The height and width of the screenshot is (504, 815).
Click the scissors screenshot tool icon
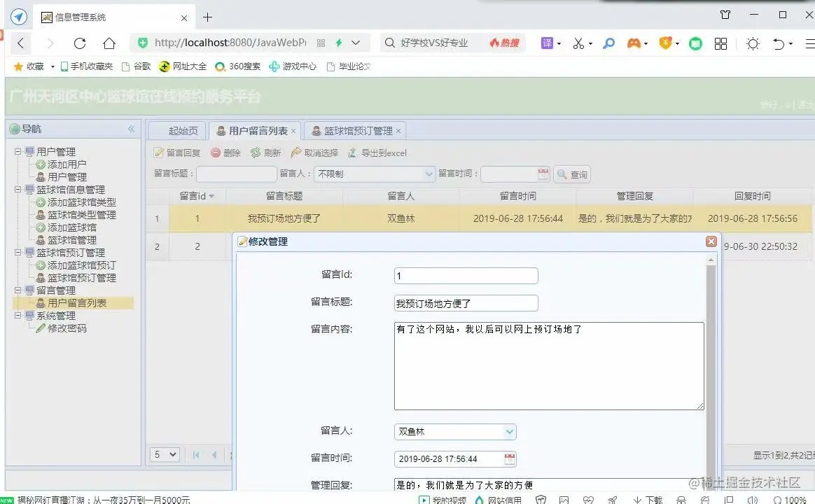(x=578, y=43)
